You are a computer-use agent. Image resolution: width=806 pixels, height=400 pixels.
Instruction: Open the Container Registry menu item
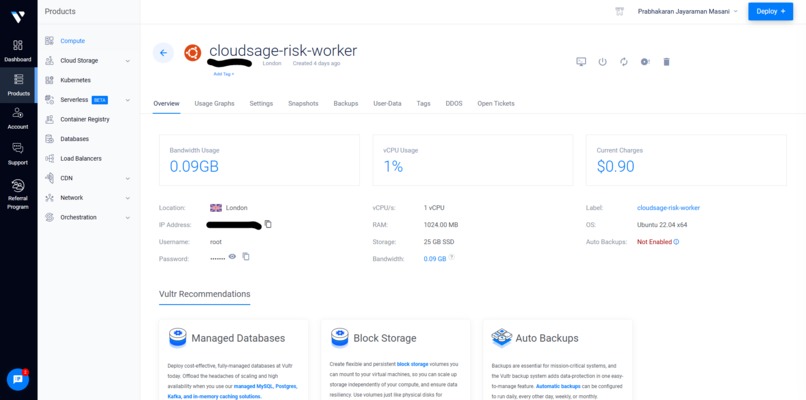pyautogui.click(x=85, y=119)
